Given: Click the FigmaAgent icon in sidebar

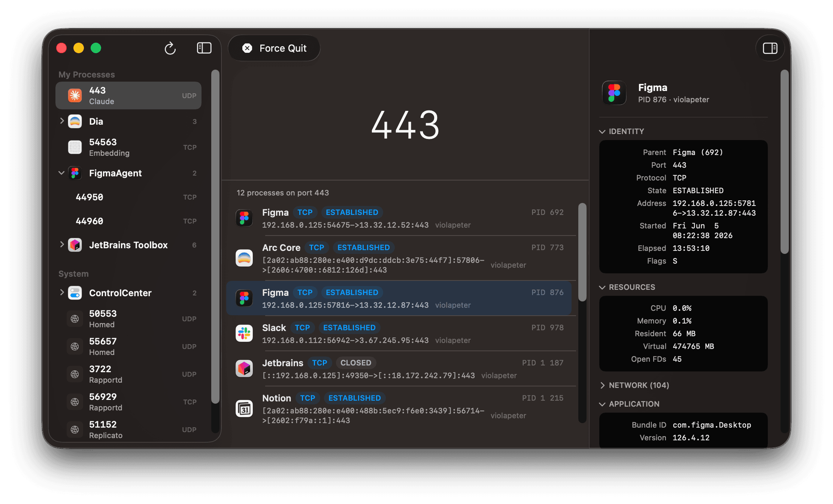Looking at the screenshot, I should (75, 173).
